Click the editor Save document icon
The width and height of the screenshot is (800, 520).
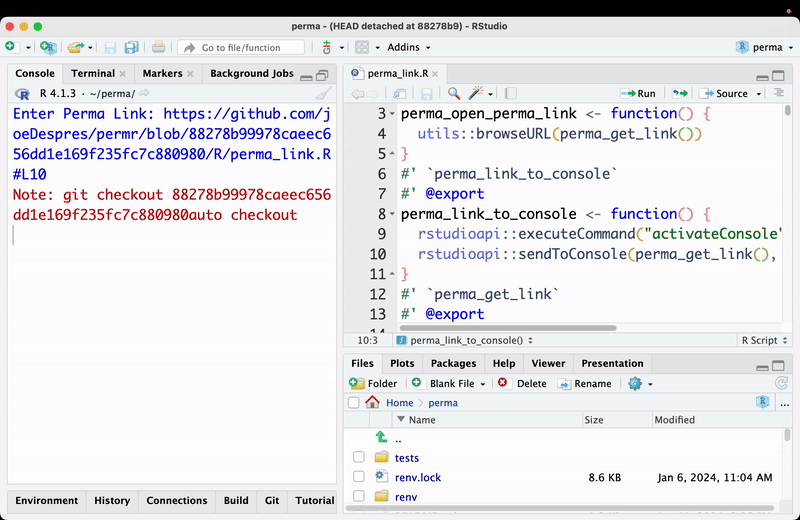(x=427, y=93)
